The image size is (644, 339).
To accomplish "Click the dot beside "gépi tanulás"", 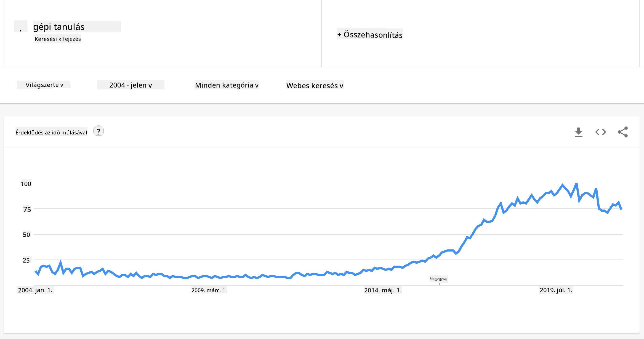I will [x=21, y=27].
